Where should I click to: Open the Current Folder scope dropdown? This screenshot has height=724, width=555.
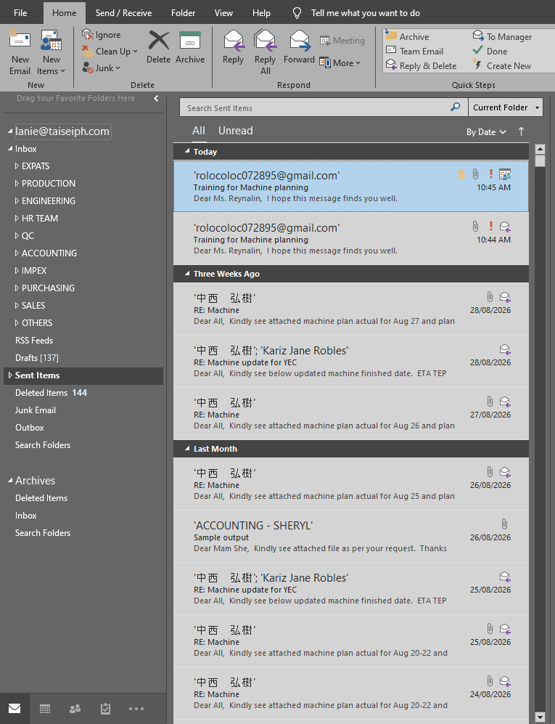click(506, 108)
